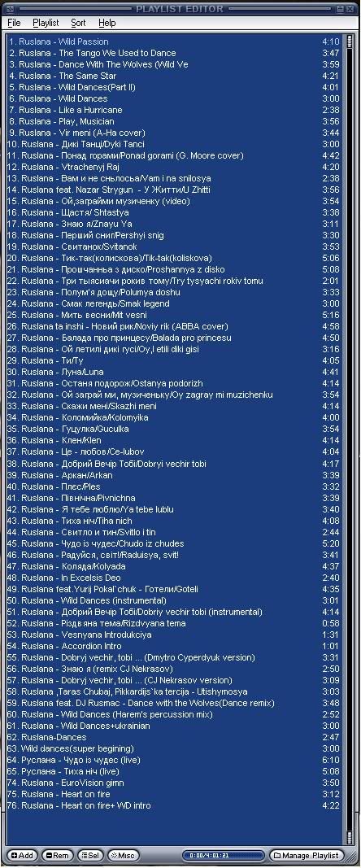Select track 47 Kolyada

pyautogui.click(x=175, y=566)
